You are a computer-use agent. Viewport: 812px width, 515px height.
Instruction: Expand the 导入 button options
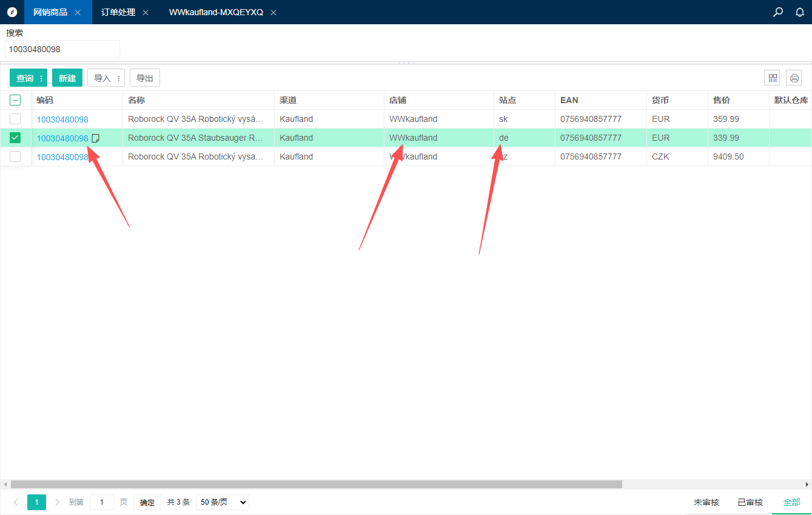click(x=119, y=78)
